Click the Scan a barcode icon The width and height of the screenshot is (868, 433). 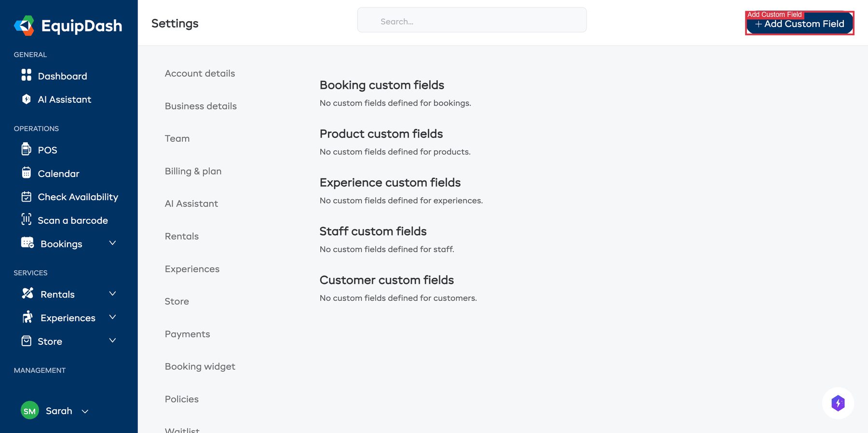pyautogui.click(x=27, y=219)
